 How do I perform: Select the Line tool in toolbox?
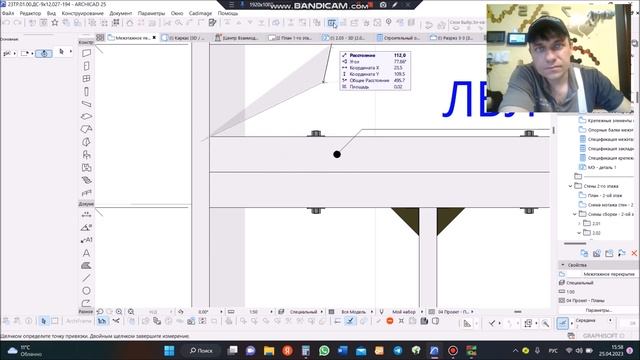(86, 278)
